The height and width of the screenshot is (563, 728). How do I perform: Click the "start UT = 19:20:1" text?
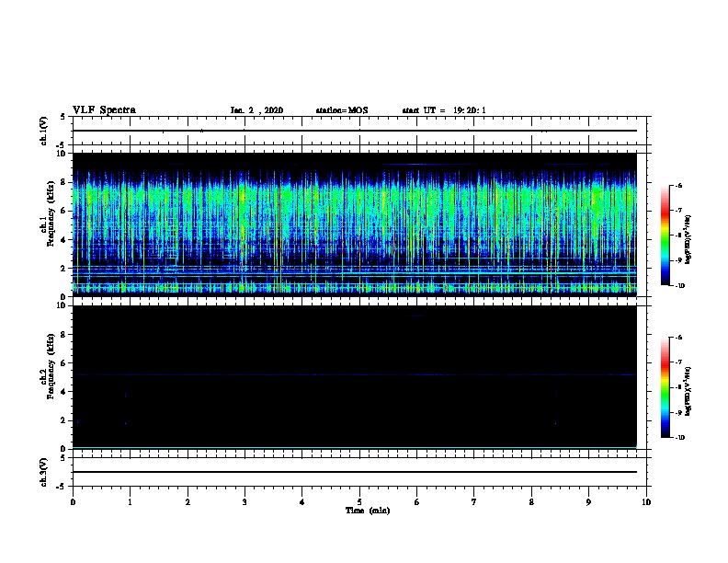444,110
